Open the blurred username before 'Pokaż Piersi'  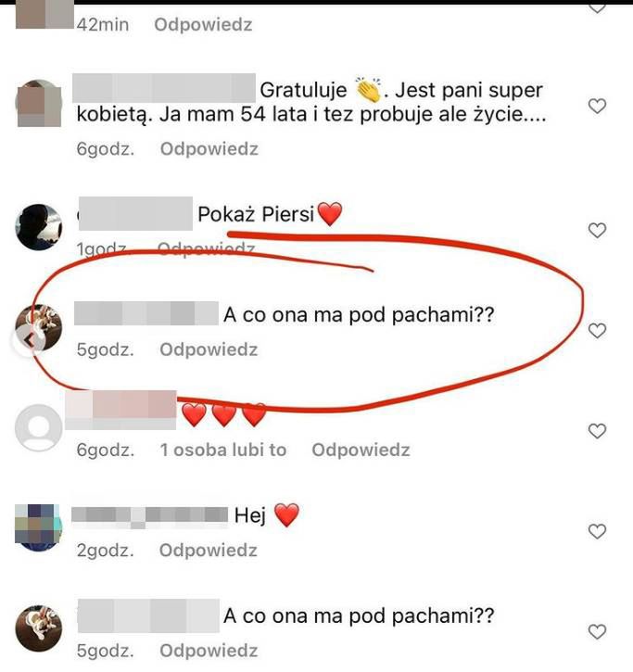pyautogui.click(x=135, y=213)
